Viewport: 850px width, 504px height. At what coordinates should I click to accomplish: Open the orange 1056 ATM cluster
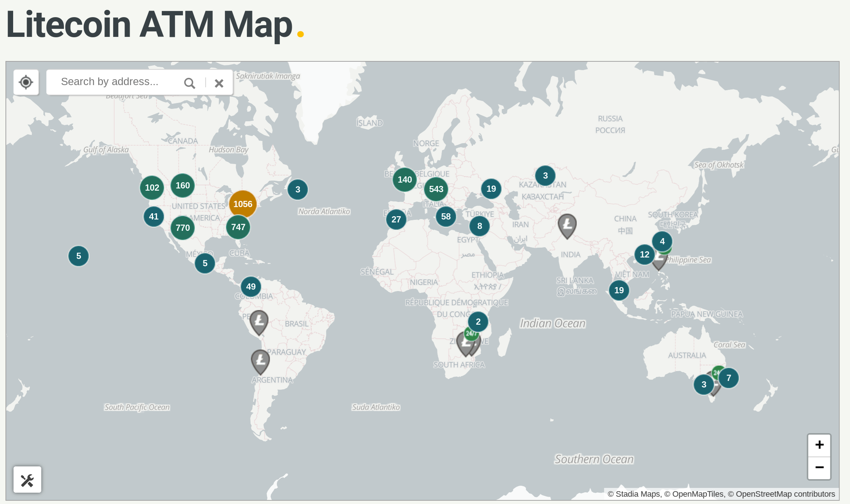point(243,204)
